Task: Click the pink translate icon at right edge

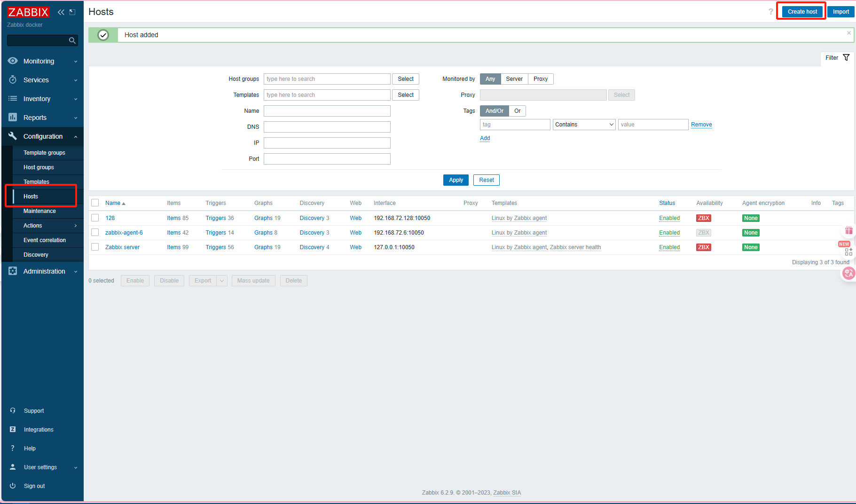Action: pyautogui.click(x=848, y=273)
